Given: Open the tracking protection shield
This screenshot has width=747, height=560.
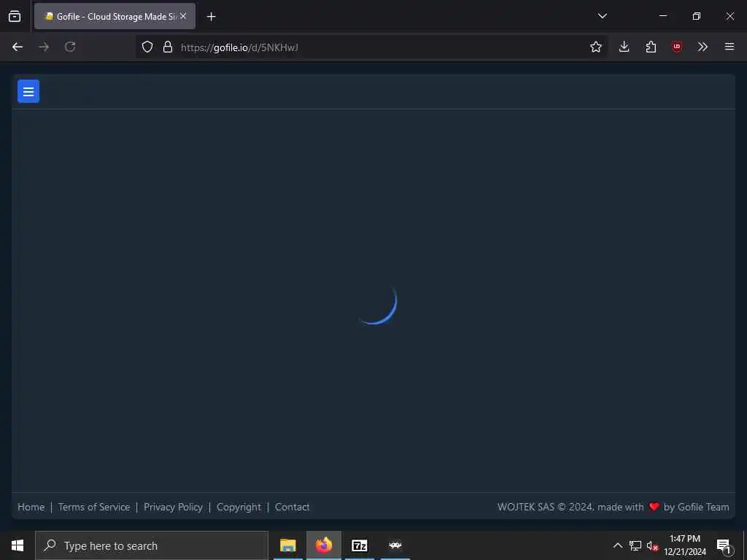Looking at the screenshot, I should coord(147,47).
